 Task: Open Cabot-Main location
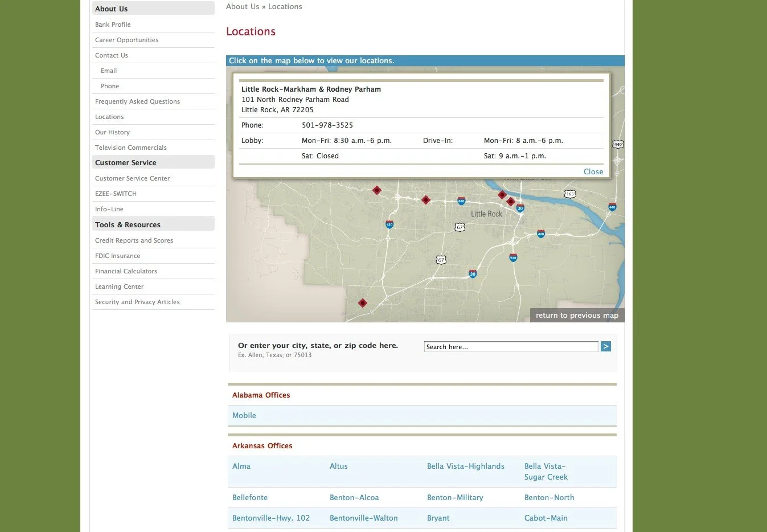tap(546, 518)
